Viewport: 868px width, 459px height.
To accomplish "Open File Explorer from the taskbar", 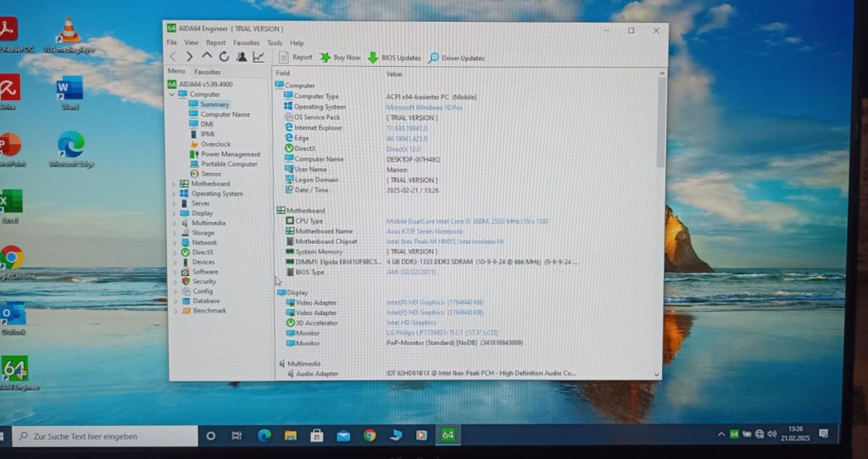I will tap(290, 436).
